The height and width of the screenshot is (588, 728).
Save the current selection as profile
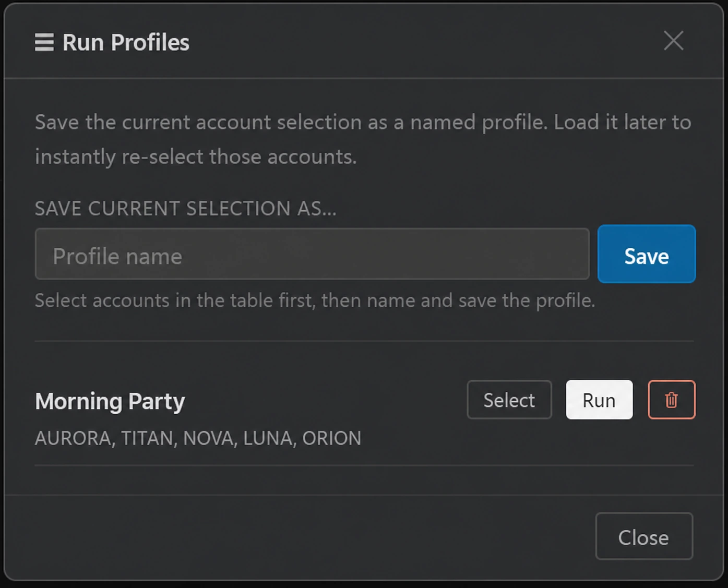[647, 254]
